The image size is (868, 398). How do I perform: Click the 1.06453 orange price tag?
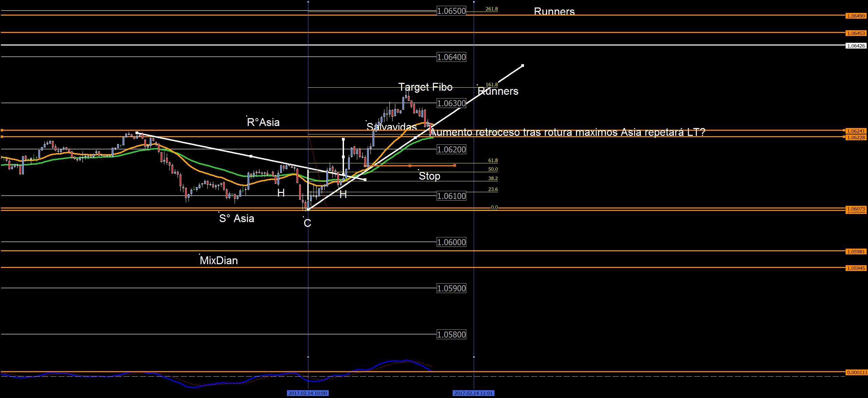[x=856, y=33]
